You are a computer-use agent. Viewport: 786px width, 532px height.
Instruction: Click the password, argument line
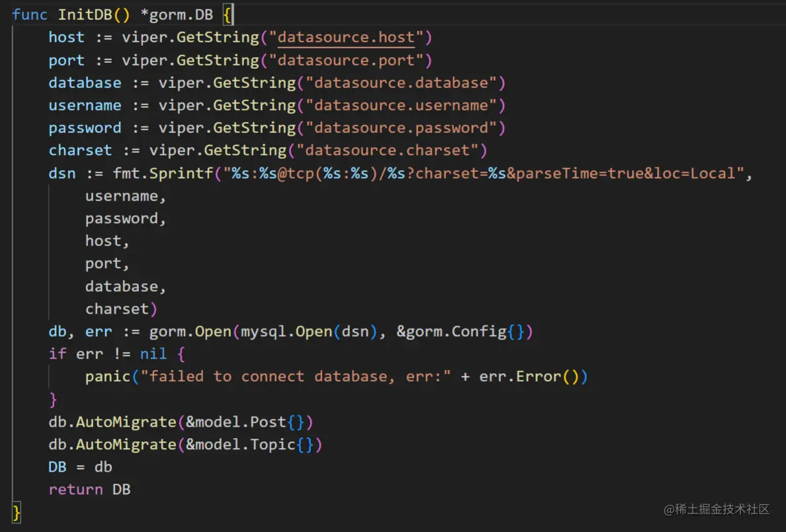coord(125,218)
